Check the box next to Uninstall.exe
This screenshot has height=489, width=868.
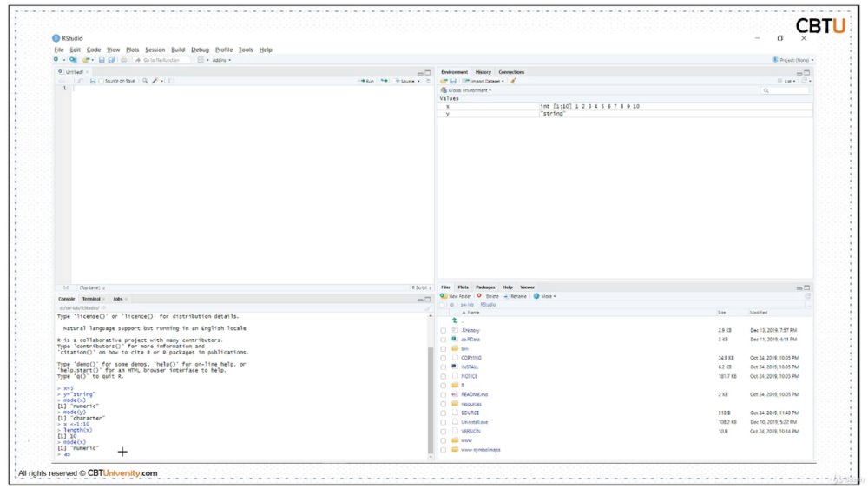(443, 422)
